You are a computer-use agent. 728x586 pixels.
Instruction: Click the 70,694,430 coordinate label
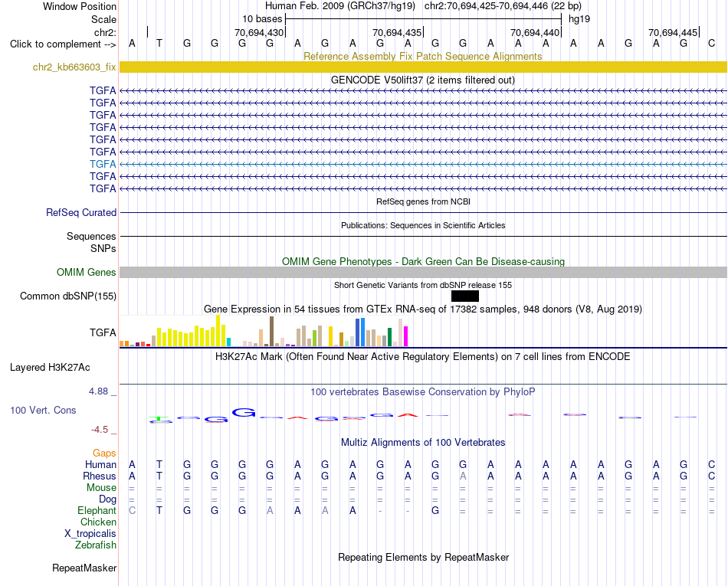pos(258,32)
